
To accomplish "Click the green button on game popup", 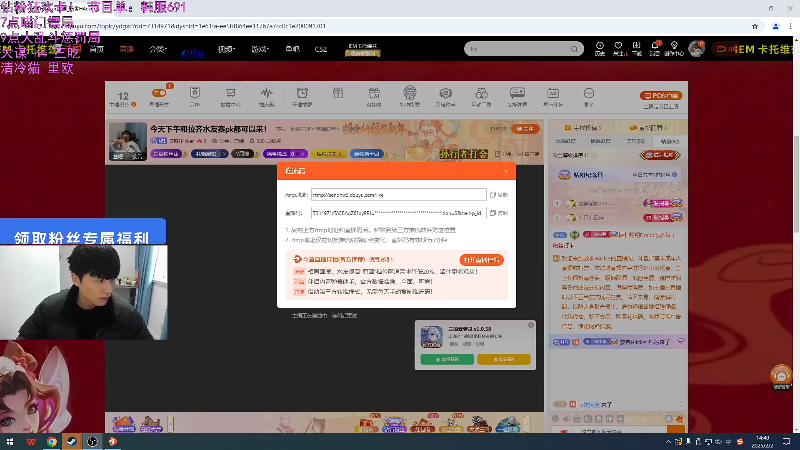I will pos(447,359).
